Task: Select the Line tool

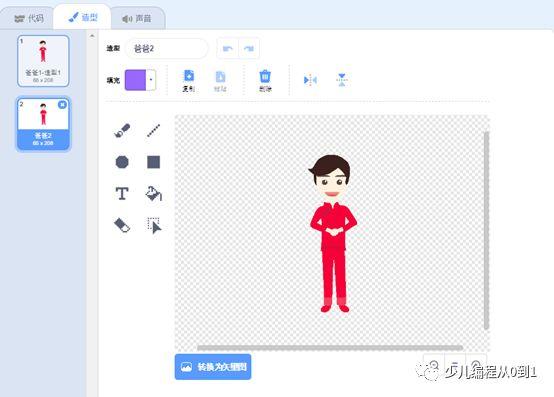Action: point(153,130)
